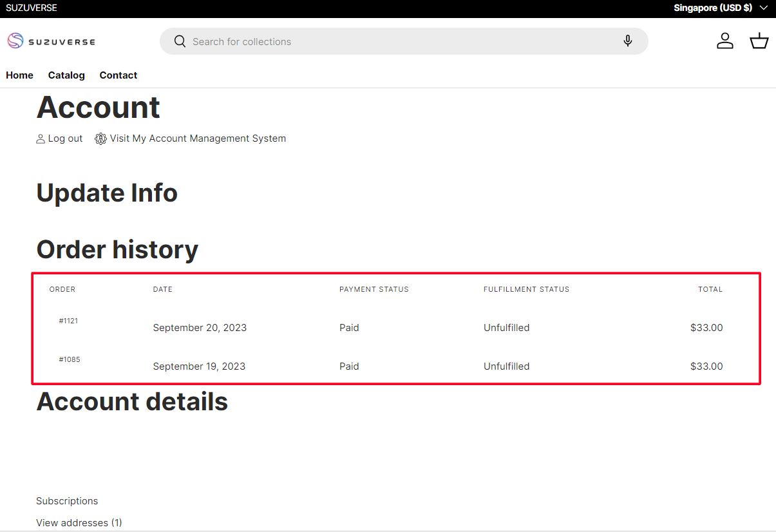
Task: Expand the Singapore (USD $) country selector
Action: tap(712, 8)
